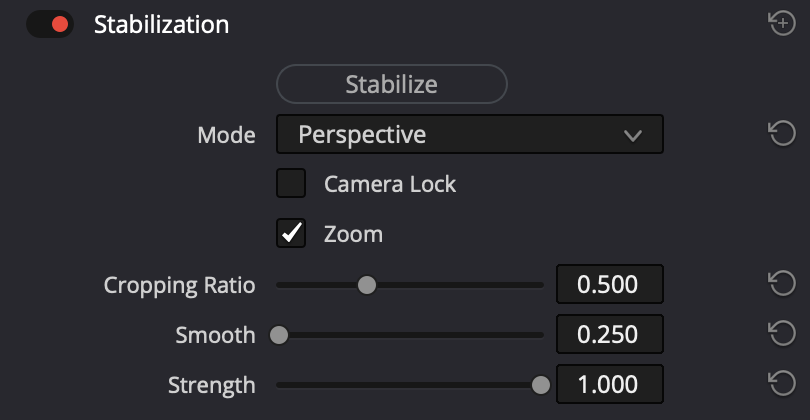Image resolution: width=810 pixels, height=420 pixels.
Task: Reset the Strength value
Action: coord(782,383)
